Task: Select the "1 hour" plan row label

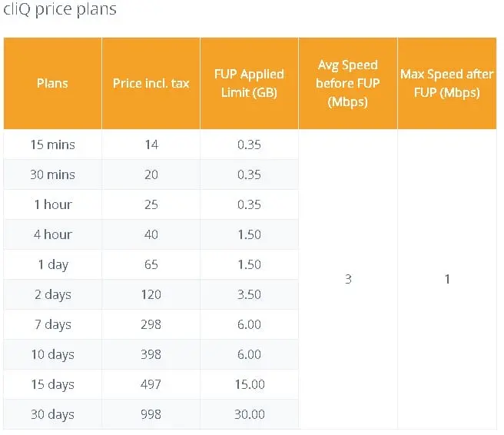Action: point(52,204)
